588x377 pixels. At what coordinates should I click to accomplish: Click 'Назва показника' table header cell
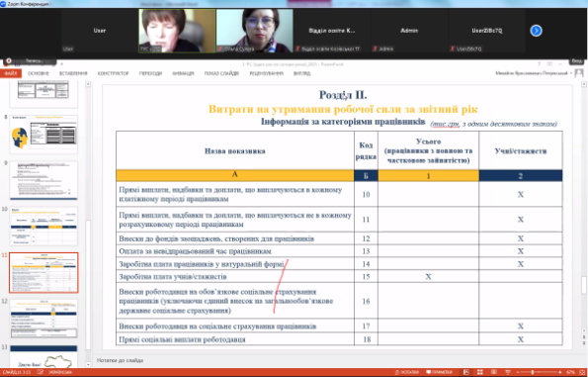tap(235, 151)
